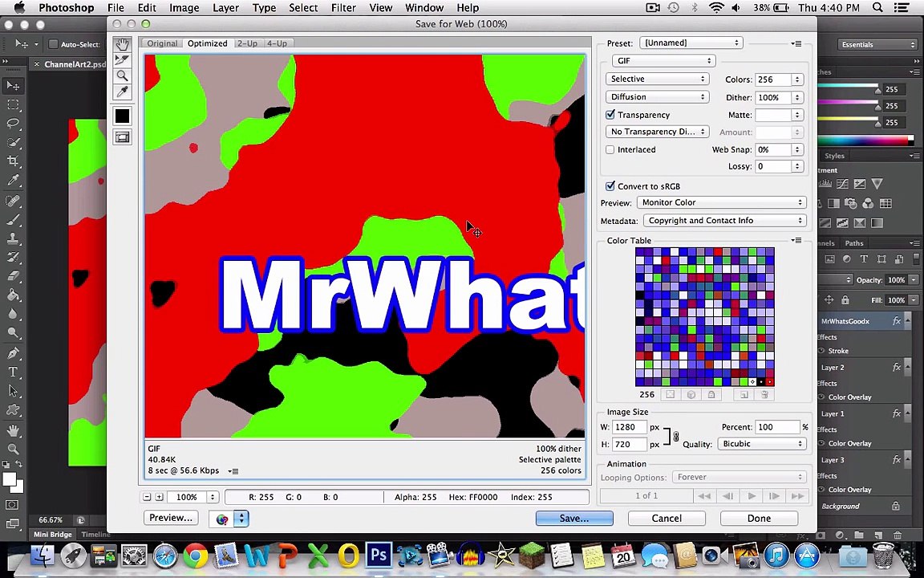Open the Photoshop File menu
This screenshot has height=578, width=924.
tap(115, 8)
